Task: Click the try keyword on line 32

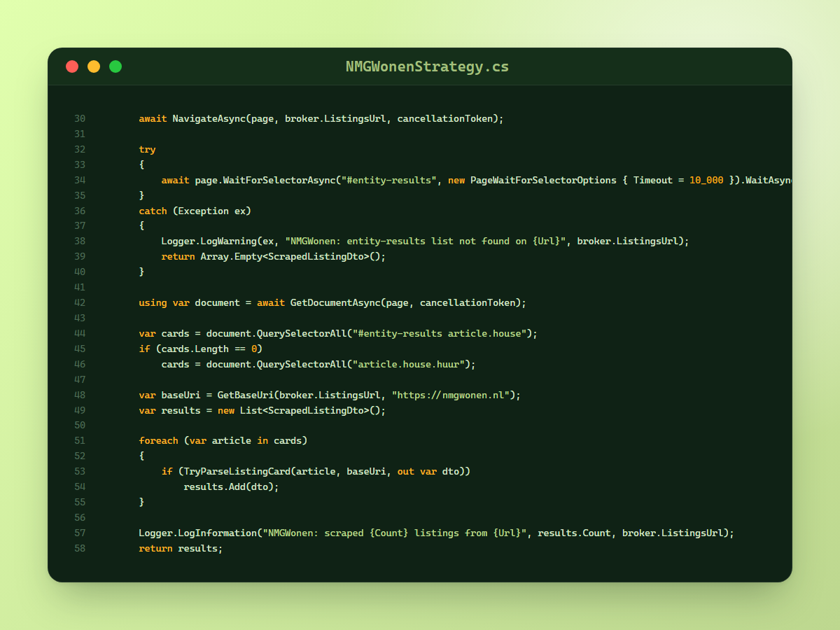Action: 147,149
